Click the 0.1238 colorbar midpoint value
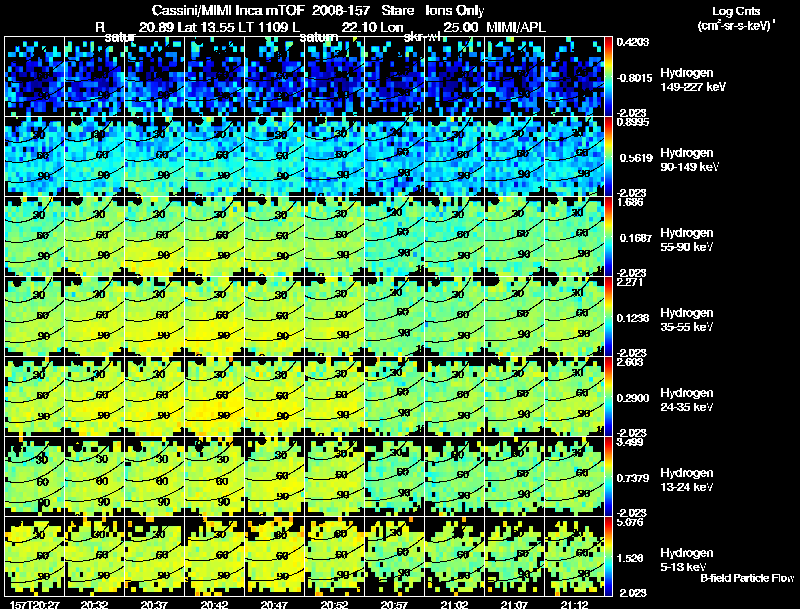 pyautogui.click(x=633, y=318)
